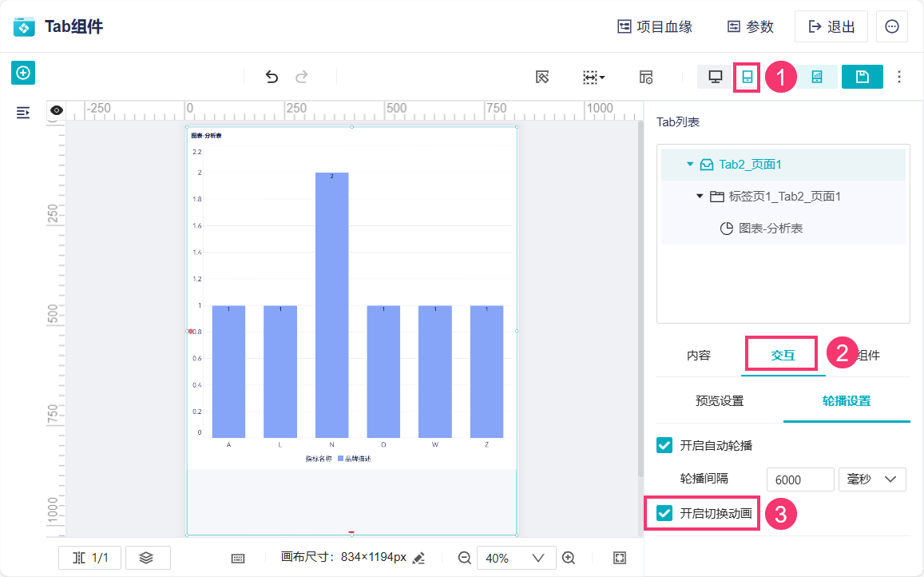Open the 毫秒 unit dropdown
Image resolution: width=924 pixels, height=577 pixels.
click(872, 480)
